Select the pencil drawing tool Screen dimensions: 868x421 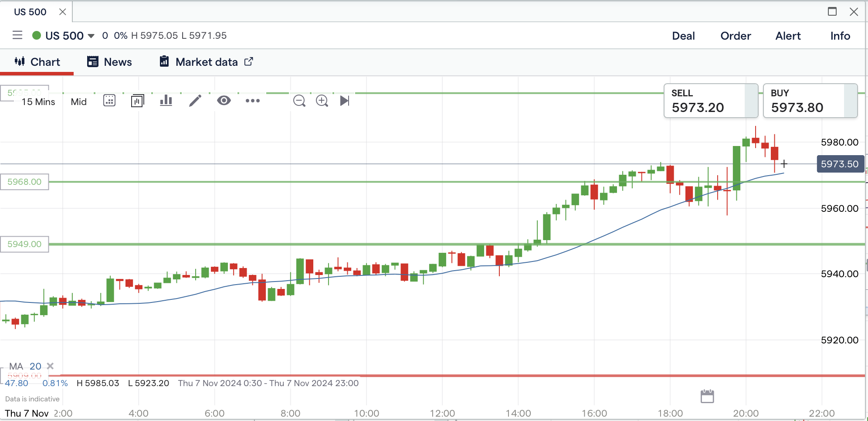tap(195, 101)
